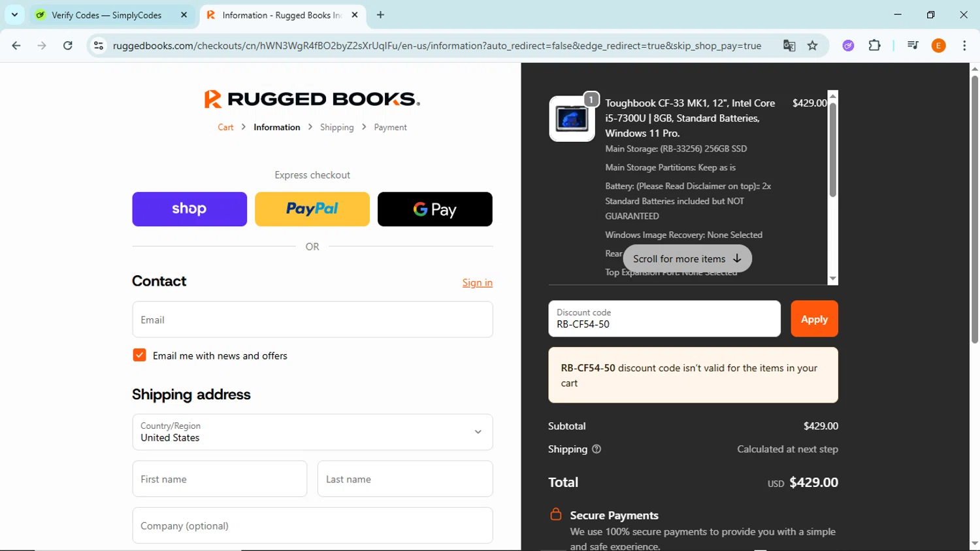Click the Sign in link
The image size is (980, 551).
pyautogui.click(x=478, y=282)
